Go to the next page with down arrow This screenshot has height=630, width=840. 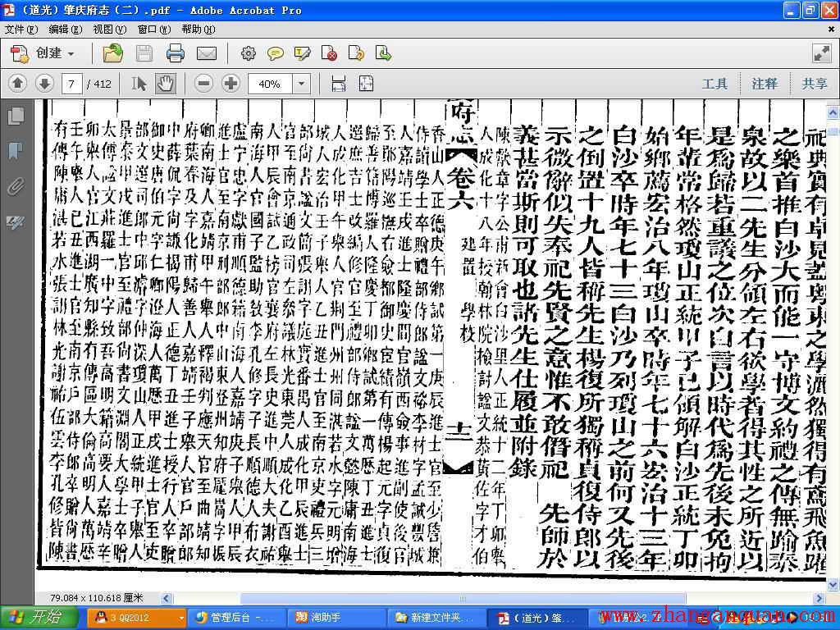(44, 84)
